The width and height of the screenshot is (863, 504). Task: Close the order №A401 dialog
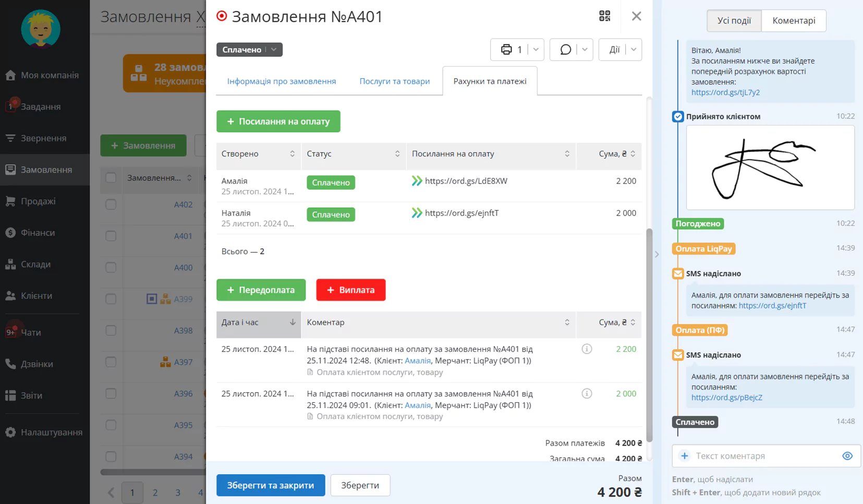[x=636, y=16]
